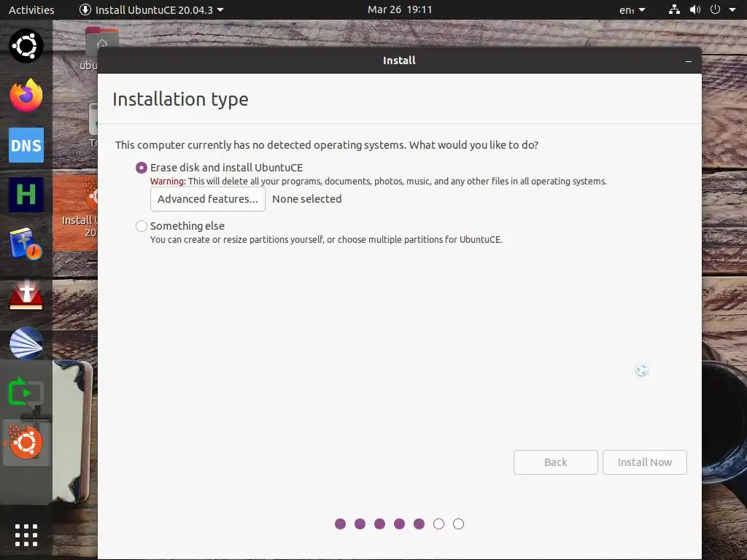The image size is (747, 560).
Task: Open the en keyboard layout dropdown
Action: click(632, 9)
